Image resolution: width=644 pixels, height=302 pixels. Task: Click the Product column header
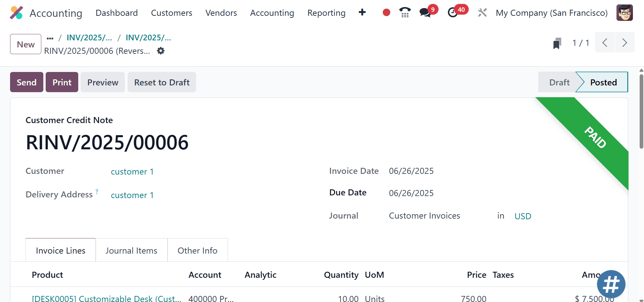(x=47, y=275)
